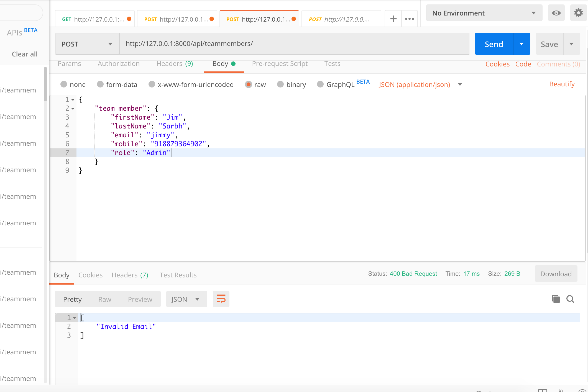Open the POST method dropdown

point(87,44)
